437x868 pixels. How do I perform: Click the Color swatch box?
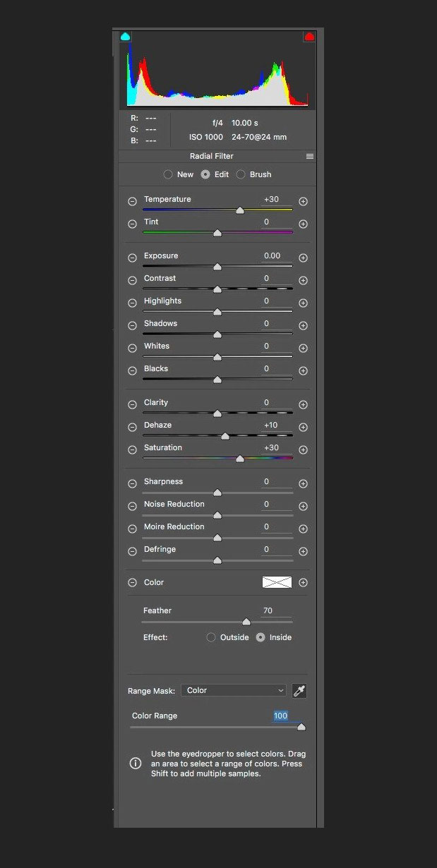pyautogui.click(x=277, y=583)
